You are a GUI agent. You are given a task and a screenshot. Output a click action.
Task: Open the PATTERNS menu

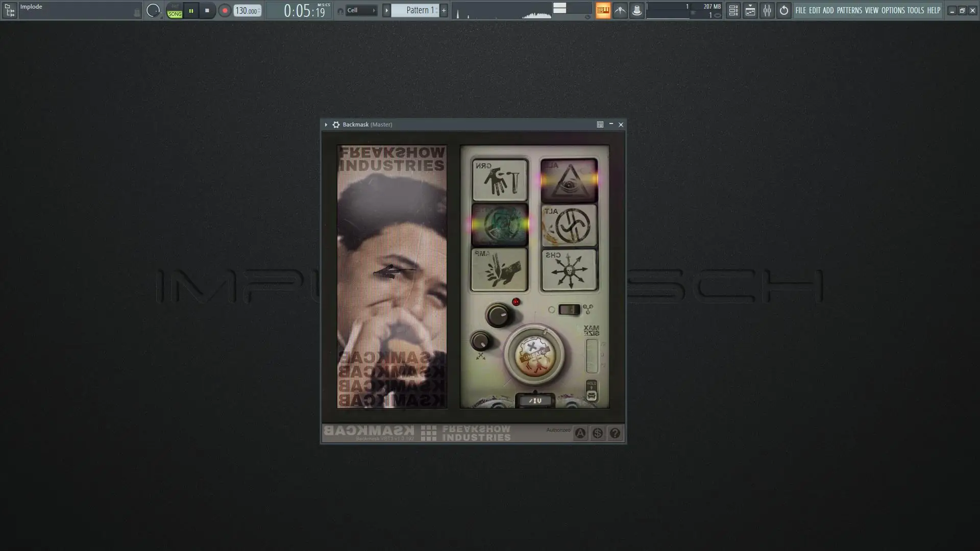point(849,10)
